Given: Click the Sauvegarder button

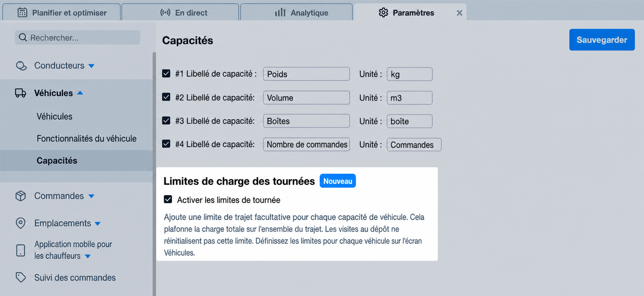Looking at the screenshot, I should [x=602, y=40].
